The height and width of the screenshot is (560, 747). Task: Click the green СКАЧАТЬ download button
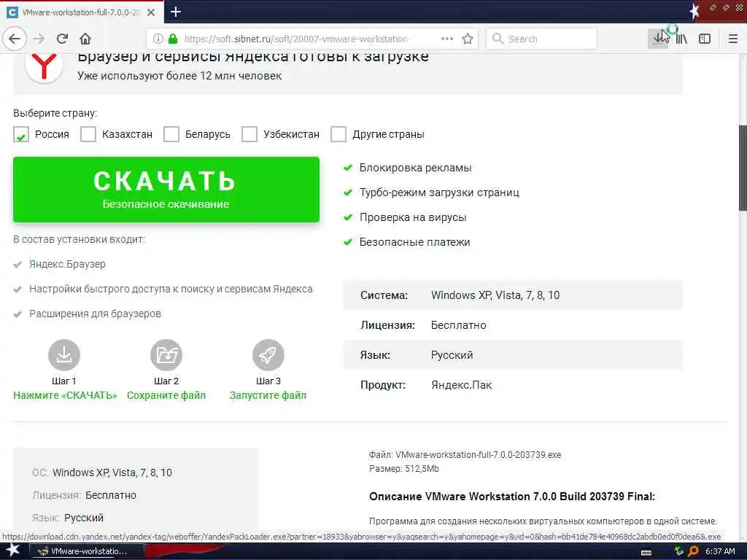tap(166, 190)
